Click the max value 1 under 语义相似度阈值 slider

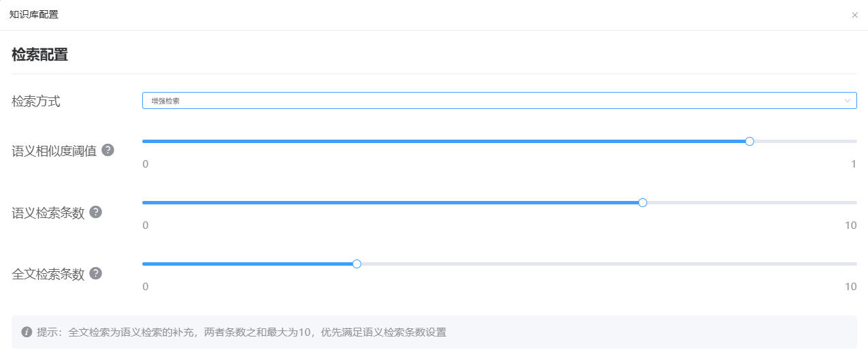pyautogui.click(x=853, y=164)
